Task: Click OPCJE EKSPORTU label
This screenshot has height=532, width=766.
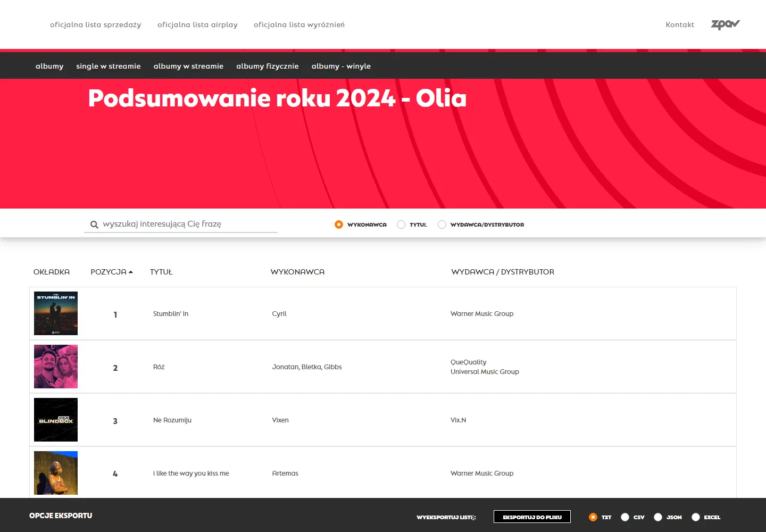Action: [x=61, y=516]
